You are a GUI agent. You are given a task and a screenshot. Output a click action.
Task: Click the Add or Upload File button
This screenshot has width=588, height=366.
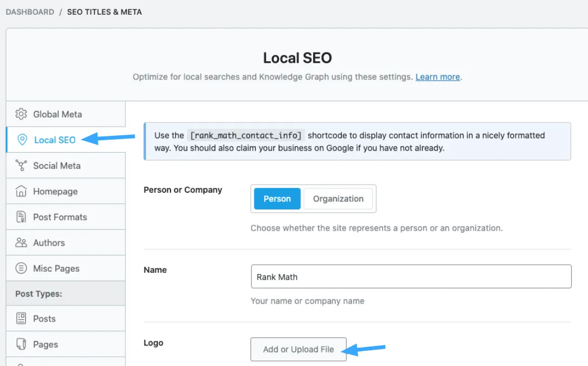pos(299,349)
